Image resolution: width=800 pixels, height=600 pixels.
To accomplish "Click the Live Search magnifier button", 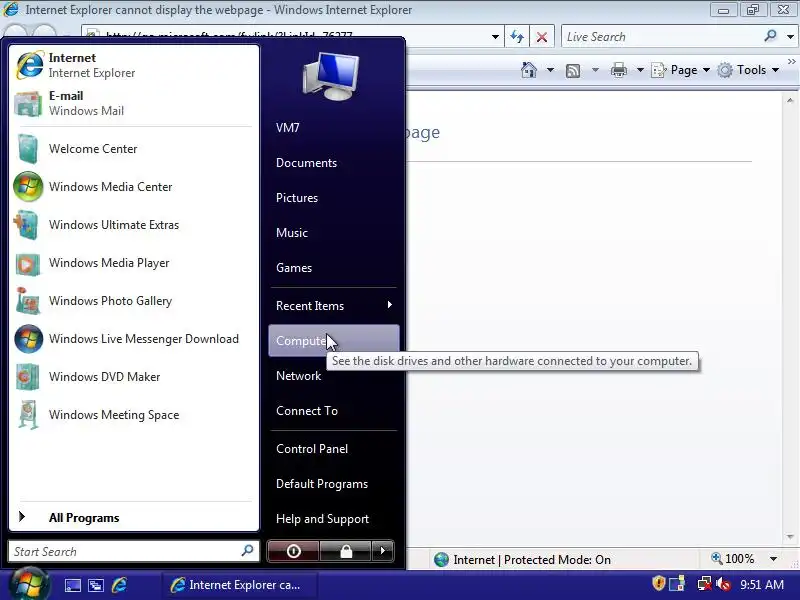I will (770, 36).
